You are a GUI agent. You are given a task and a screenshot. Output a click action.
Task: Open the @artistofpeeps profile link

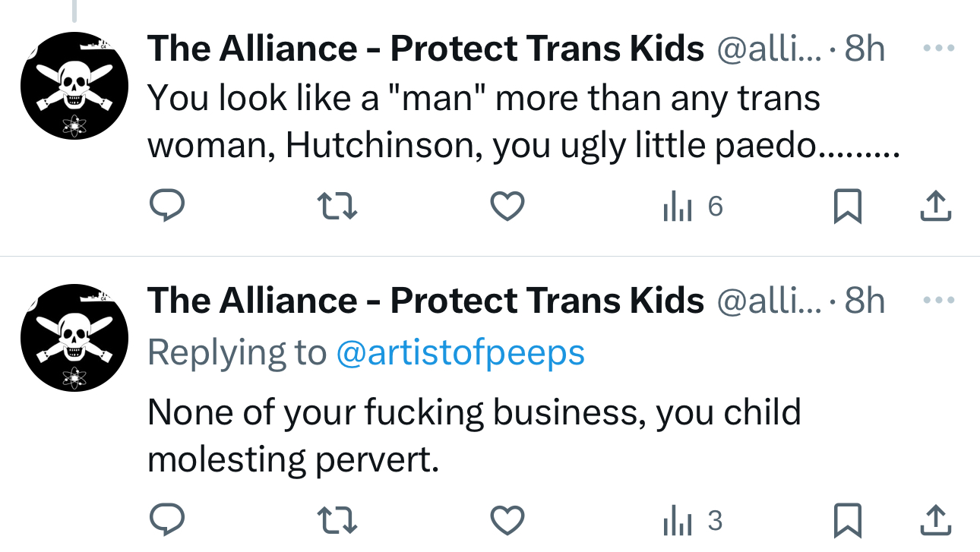pos(460,352)
